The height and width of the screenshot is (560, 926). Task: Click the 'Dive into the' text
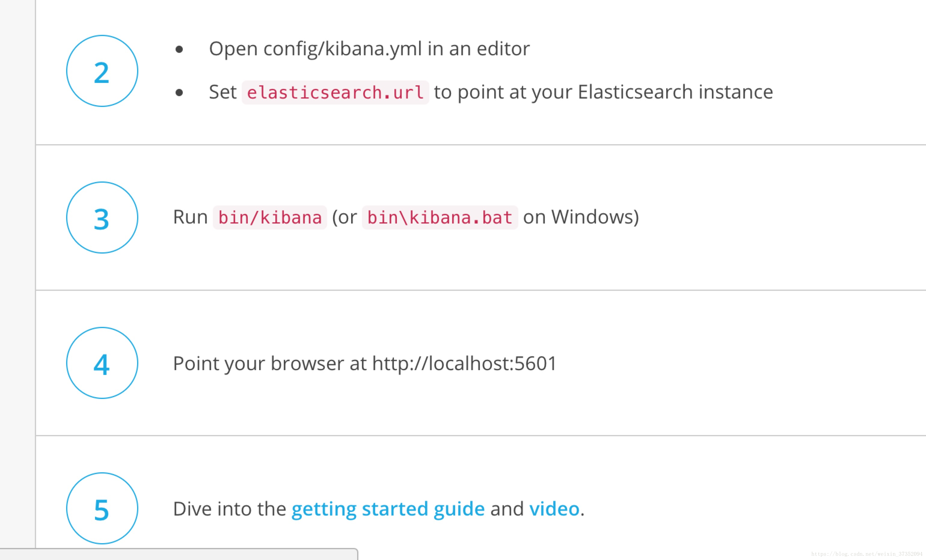click(x=230, y=509)
